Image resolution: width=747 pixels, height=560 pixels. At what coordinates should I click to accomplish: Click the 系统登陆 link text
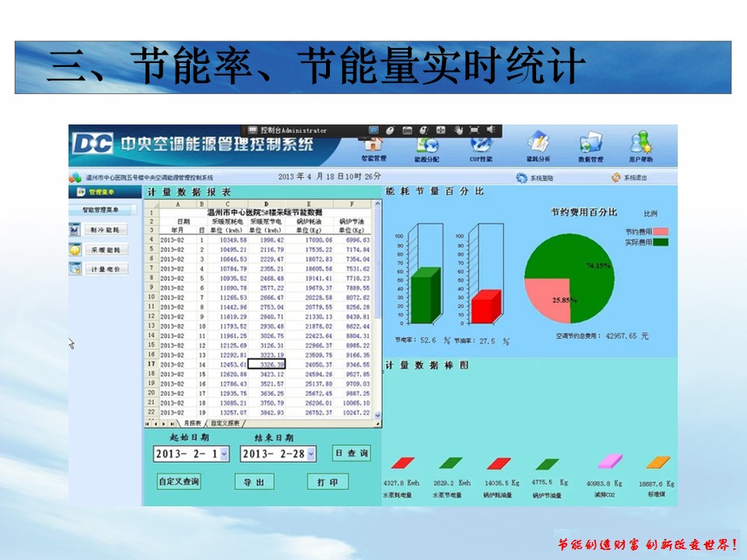(542, 178)
